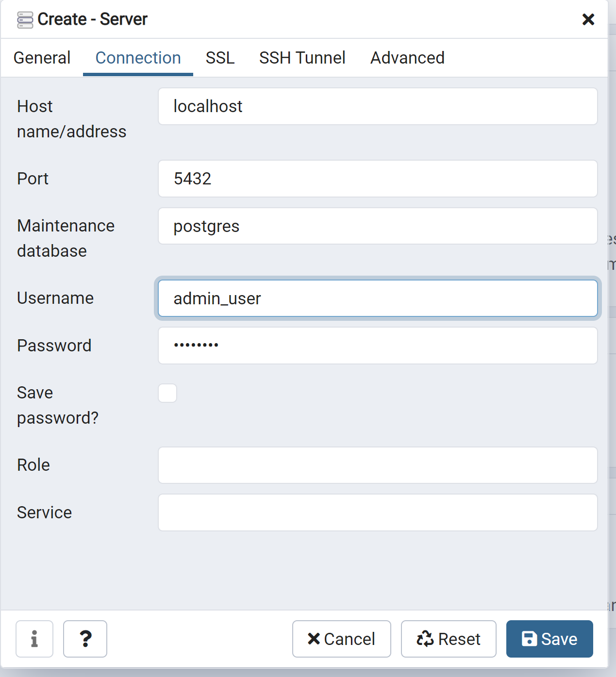Click the server icon in title
Screen dimensions: 616x677
click(25, 20)
